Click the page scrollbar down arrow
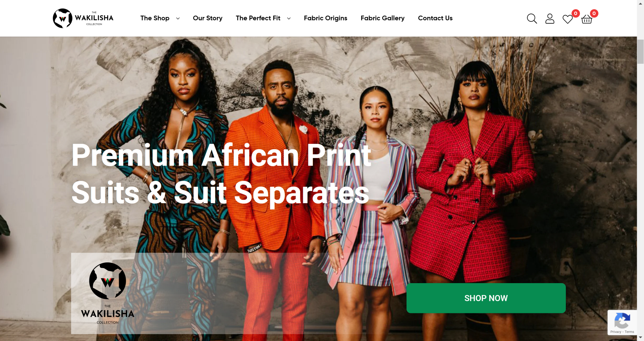This screenshot has height=341, width=644. click(641, 338)
